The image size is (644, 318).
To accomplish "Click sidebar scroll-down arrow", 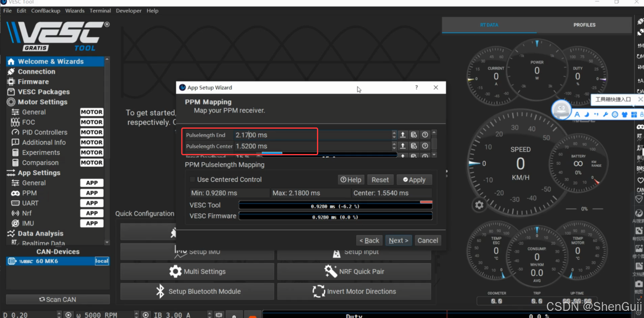I will (x=107, y=242).
